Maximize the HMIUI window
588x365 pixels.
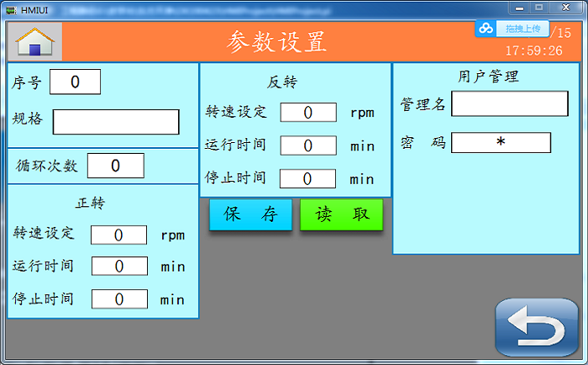click(539, 7)
